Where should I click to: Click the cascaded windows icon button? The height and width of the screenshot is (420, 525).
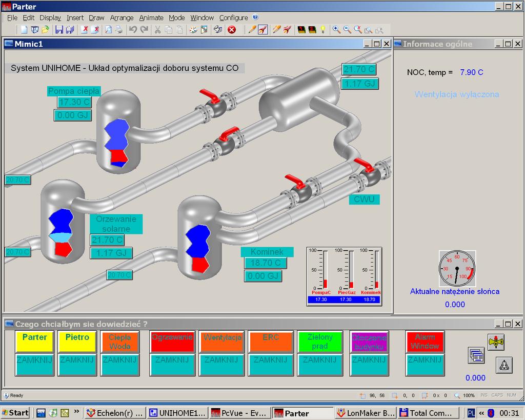(x=476, y=355)
